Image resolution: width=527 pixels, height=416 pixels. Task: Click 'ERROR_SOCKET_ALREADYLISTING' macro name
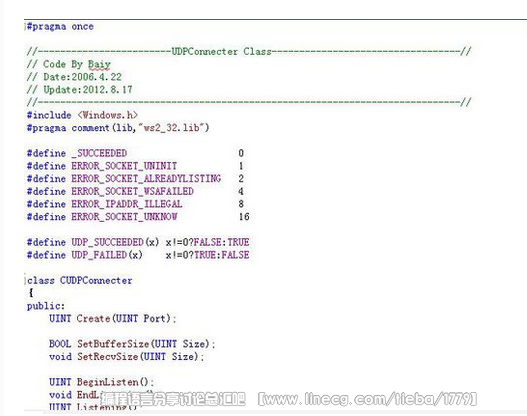[x=146, y=178]
